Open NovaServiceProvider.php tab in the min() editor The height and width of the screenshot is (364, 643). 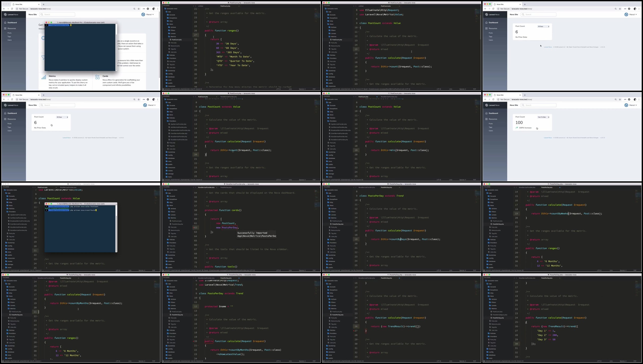pyautogui.click(x=389, y=97)
